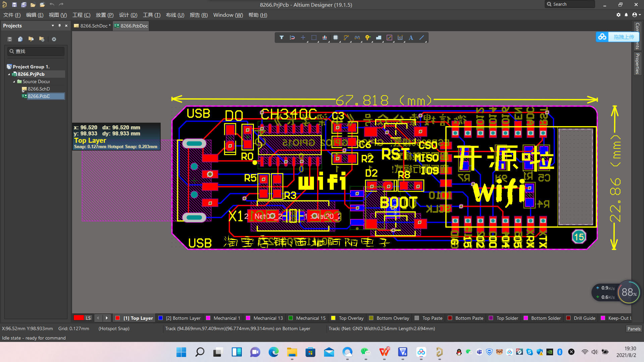This screenshot has height=362, width=644.
Task: Collapse the 8266.PrjPcb tree node
Action: pos(9,74)
